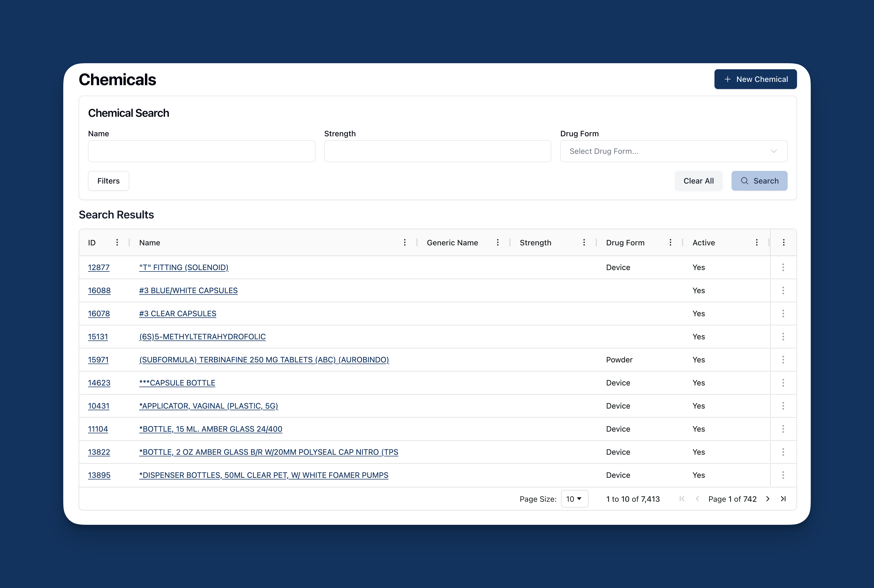Open the Strength column menu icon
The width and height of the screenshot is (874, 588).
coord(584,243)
